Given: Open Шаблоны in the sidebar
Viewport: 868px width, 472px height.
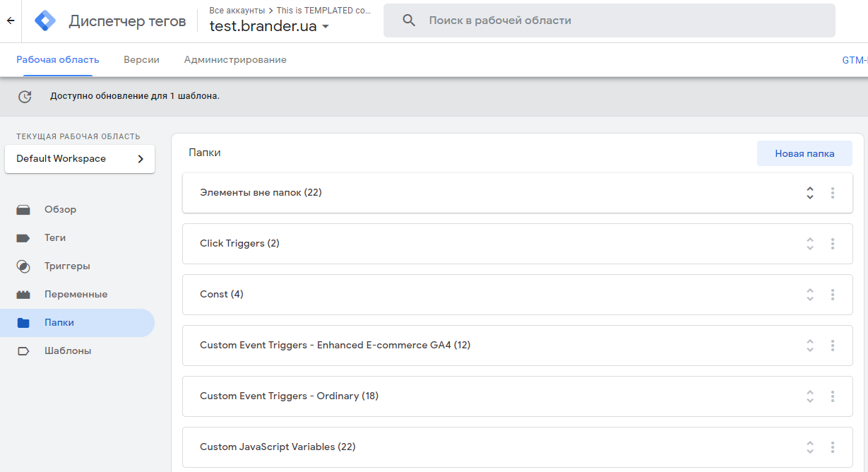Looking at the screenshot, I should pyautogui.click(x=67, y=351).
